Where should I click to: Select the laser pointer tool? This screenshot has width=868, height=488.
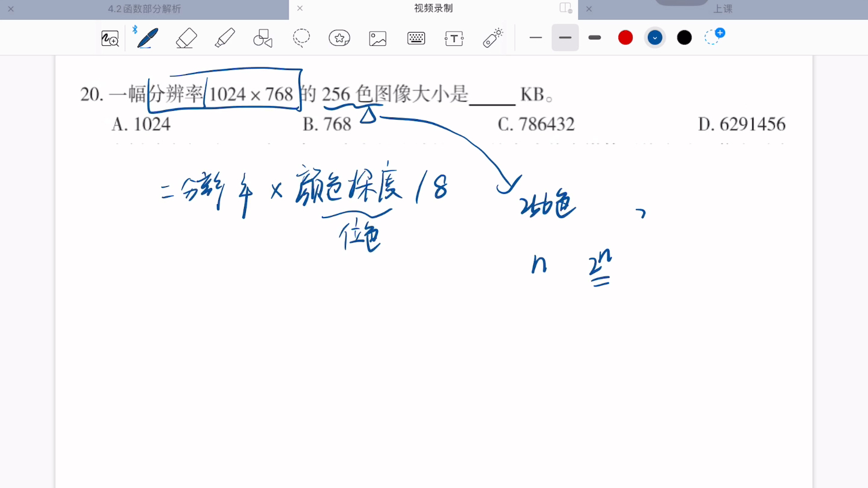click(492, 37)
